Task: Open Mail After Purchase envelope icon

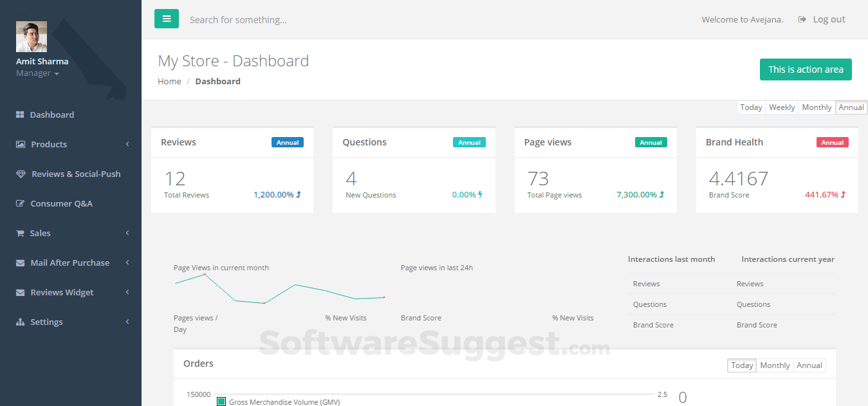Action: coord(19,263)
